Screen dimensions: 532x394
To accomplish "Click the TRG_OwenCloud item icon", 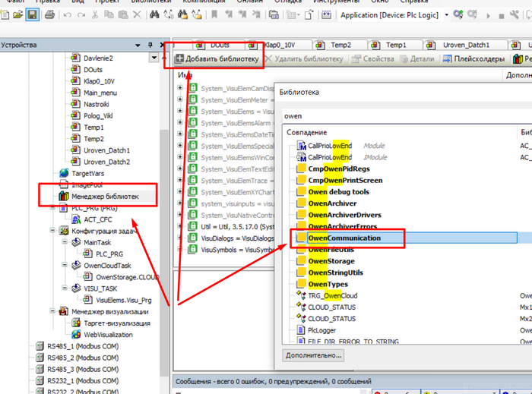I will click(302, 295).
